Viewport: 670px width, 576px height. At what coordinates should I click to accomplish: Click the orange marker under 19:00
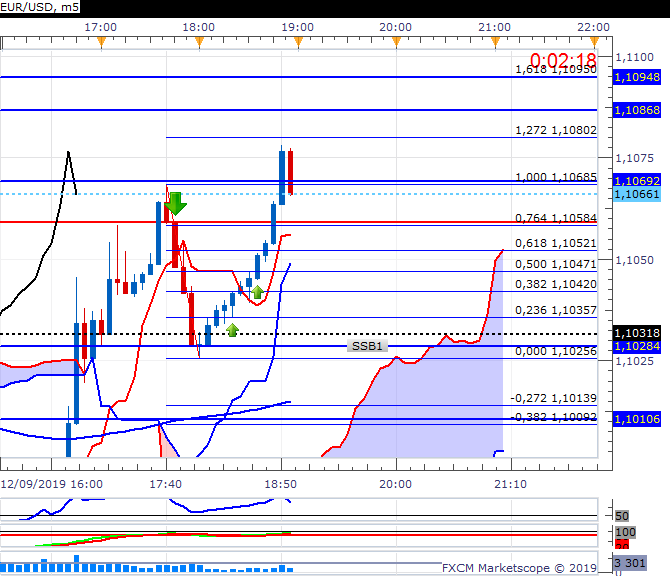pos(298,42)
